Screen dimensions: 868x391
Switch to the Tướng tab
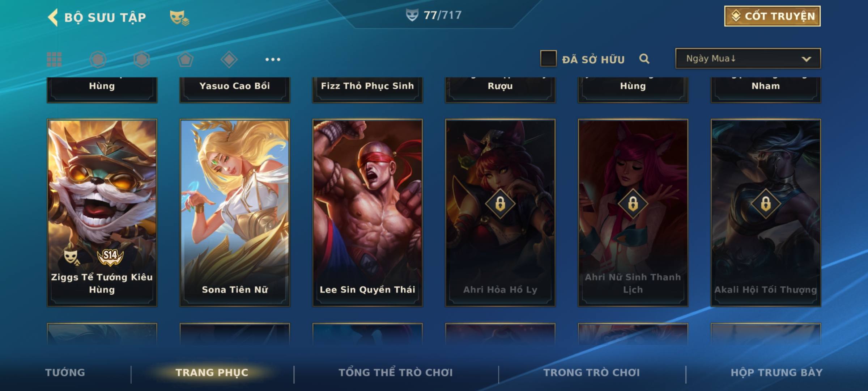click(x=65, y=372)
